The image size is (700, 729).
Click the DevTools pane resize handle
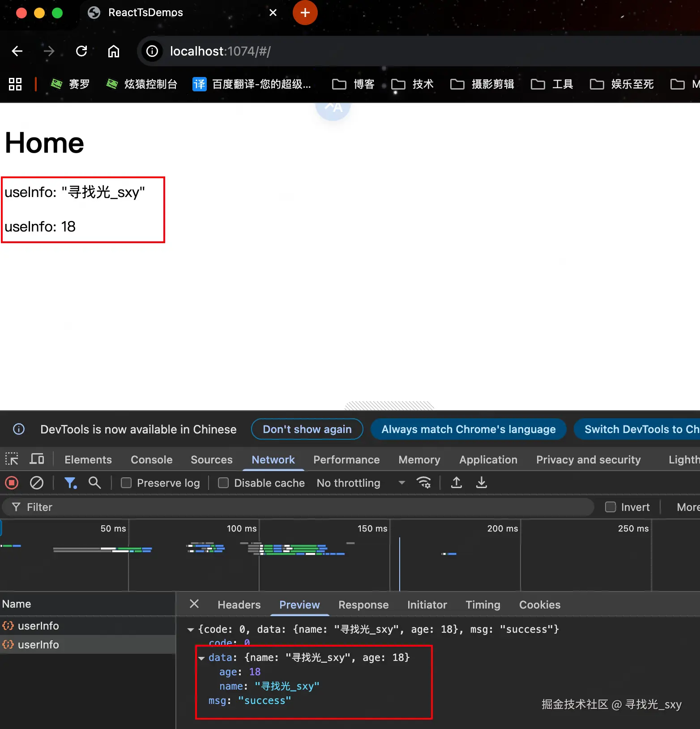[389, 406]
